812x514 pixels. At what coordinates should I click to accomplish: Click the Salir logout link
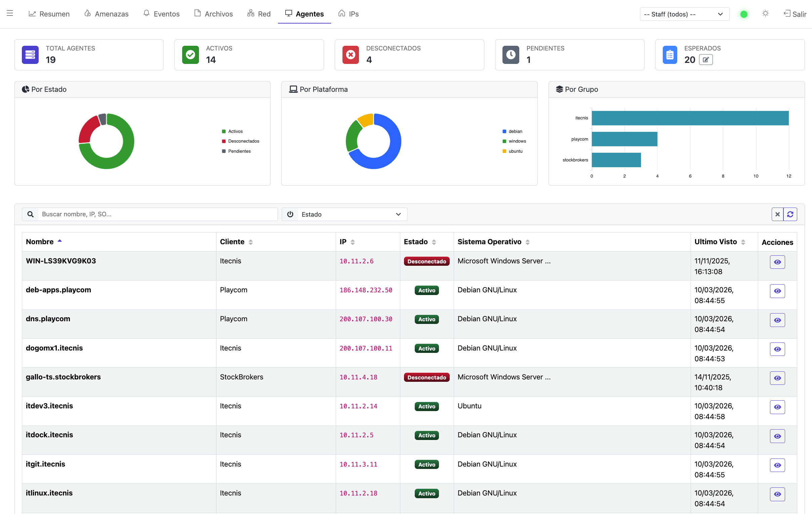pyautogui.click(x=795, y=14)
